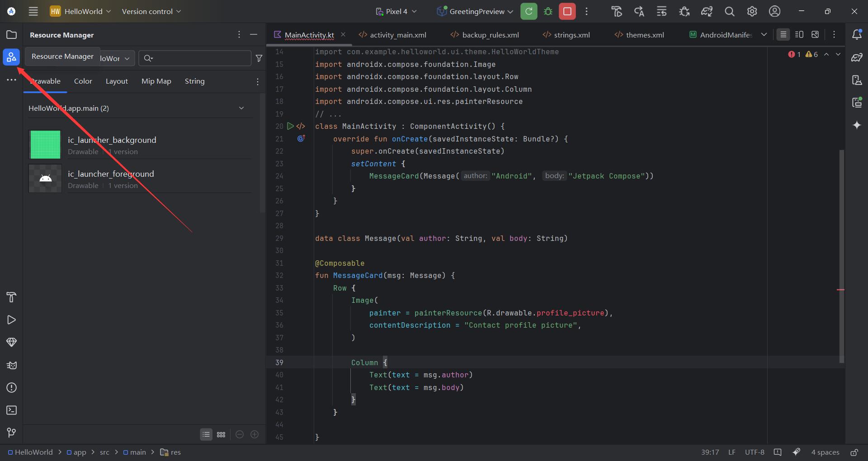The height and width of the screenshot is (461, 868).
Task: Sync project with Gradle files
Action: click(707, 11)
